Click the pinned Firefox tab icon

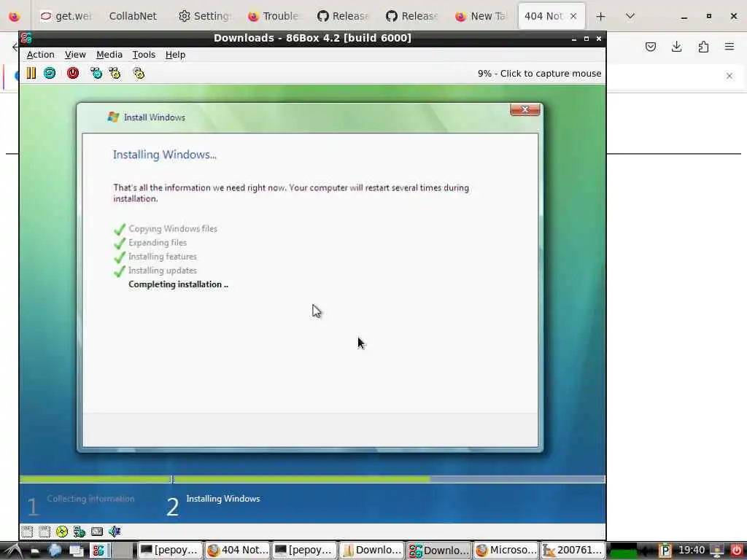tap(15, 16)
